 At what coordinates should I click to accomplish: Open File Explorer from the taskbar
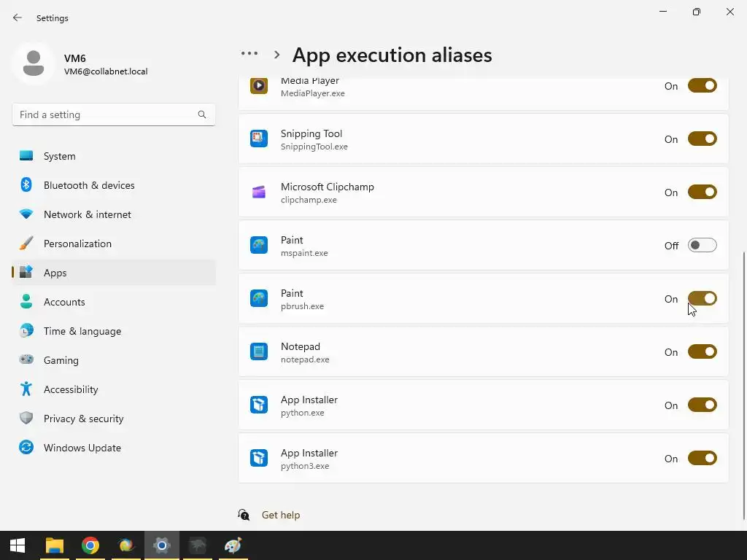pyautogui.click(x=55, y=545)
